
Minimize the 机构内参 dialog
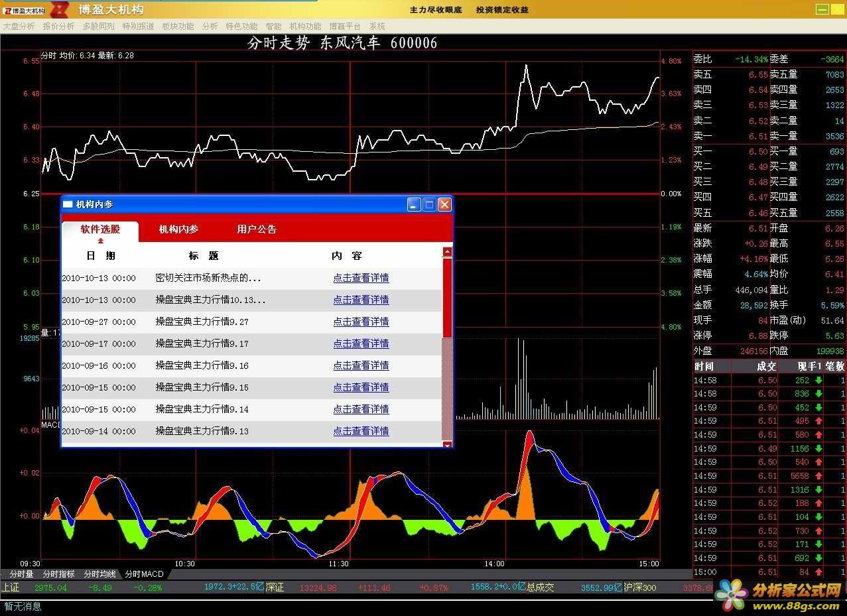414,205
